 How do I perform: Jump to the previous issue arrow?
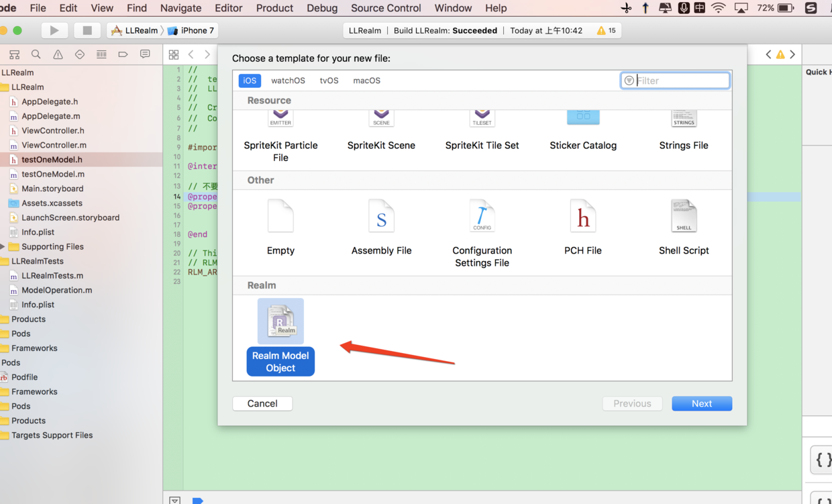(768, 54)
